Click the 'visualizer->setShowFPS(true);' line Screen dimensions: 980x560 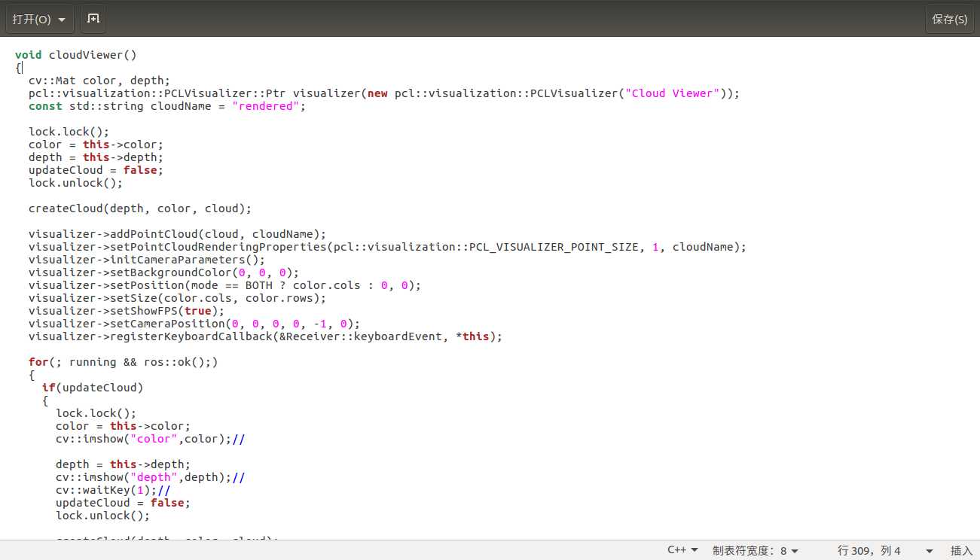point(127,311)
